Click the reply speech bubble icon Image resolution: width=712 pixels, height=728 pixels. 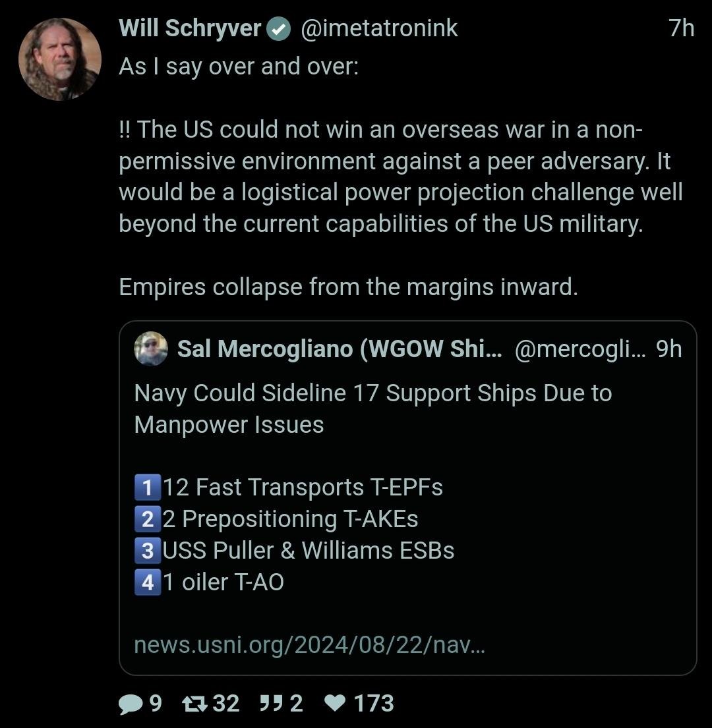click(x=129, y=704)
